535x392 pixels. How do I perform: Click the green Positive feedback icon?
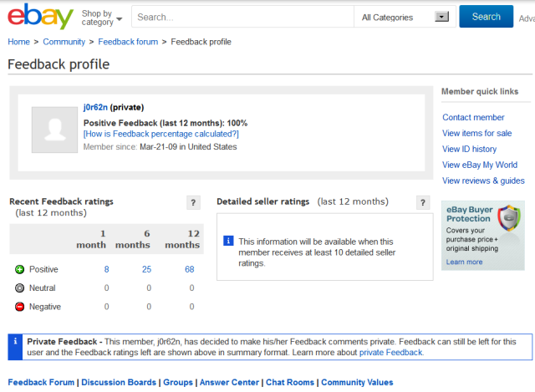(19, 269)
